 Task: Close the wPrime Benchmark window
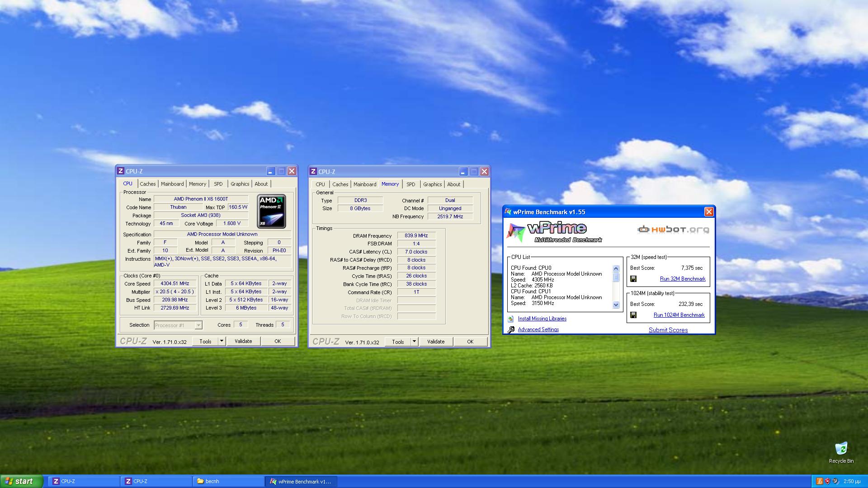[x=709, y=211]
